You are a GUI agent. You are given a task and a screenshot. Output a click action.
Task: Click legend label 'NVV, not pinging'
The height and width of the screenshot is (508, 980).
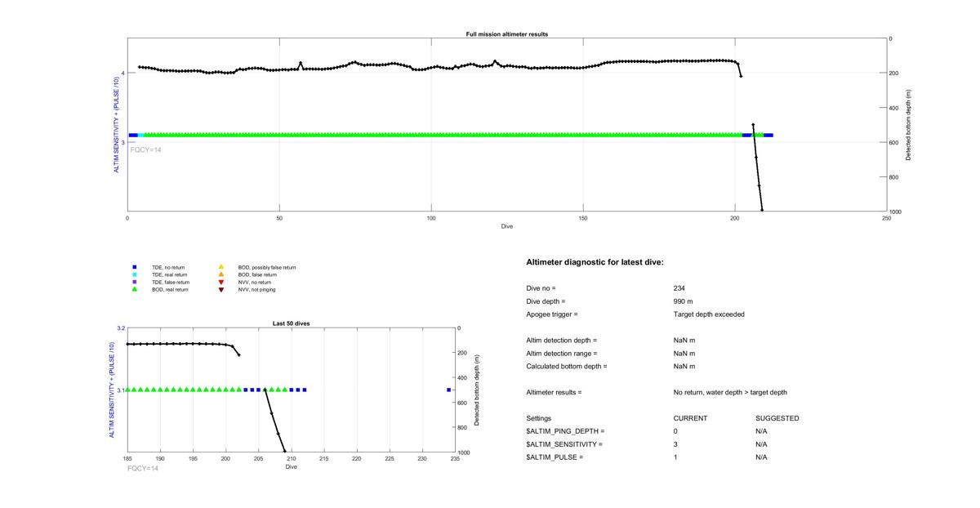(x=257, y=289)
